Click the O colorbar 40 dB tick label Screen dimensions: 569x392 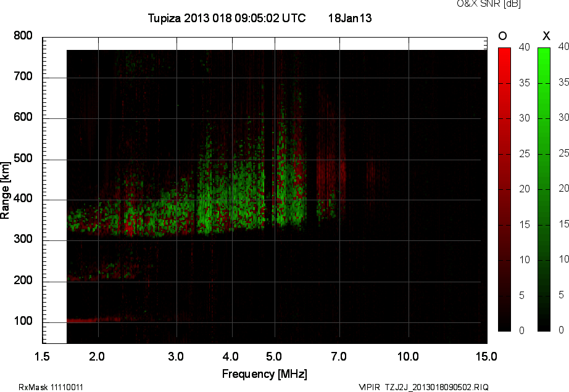tap(525, 47)
